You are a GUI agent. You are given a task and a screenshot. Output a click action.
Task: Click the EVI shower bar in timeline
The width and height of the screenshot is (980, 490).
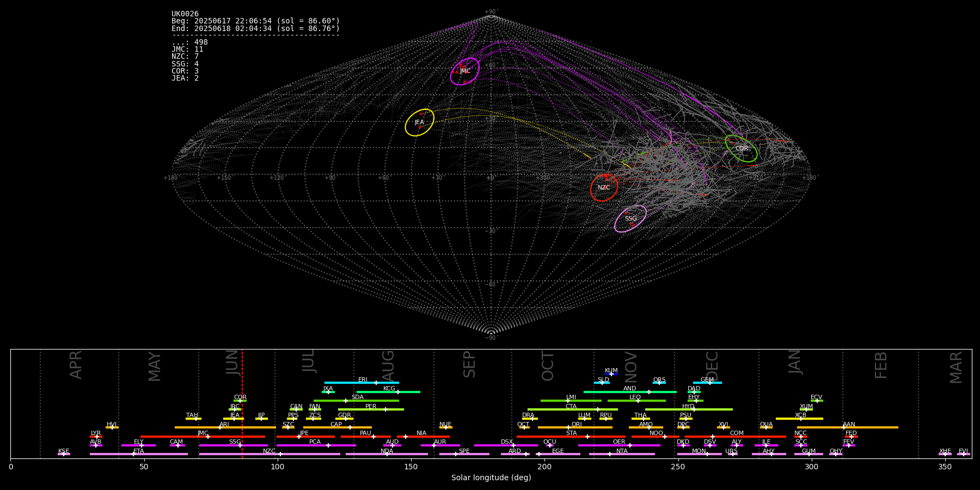(x=964, y=454)
